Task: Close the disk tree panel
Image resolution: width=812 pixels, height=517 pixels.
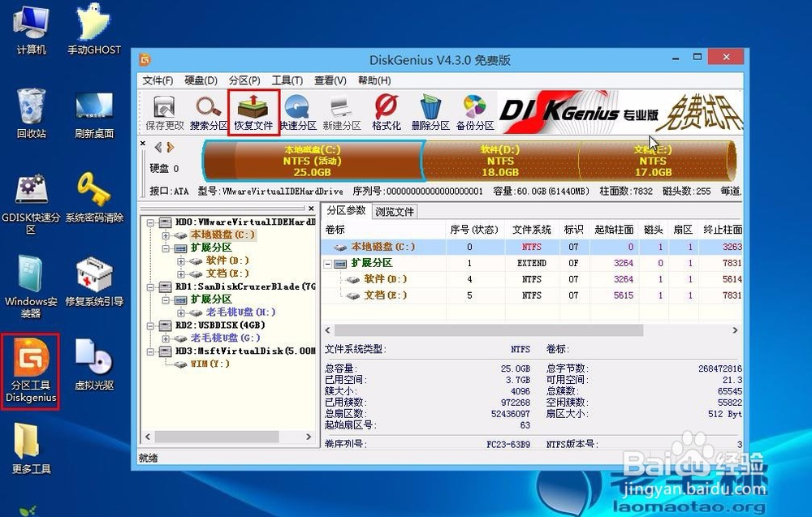Action: [x=311, y=208]
